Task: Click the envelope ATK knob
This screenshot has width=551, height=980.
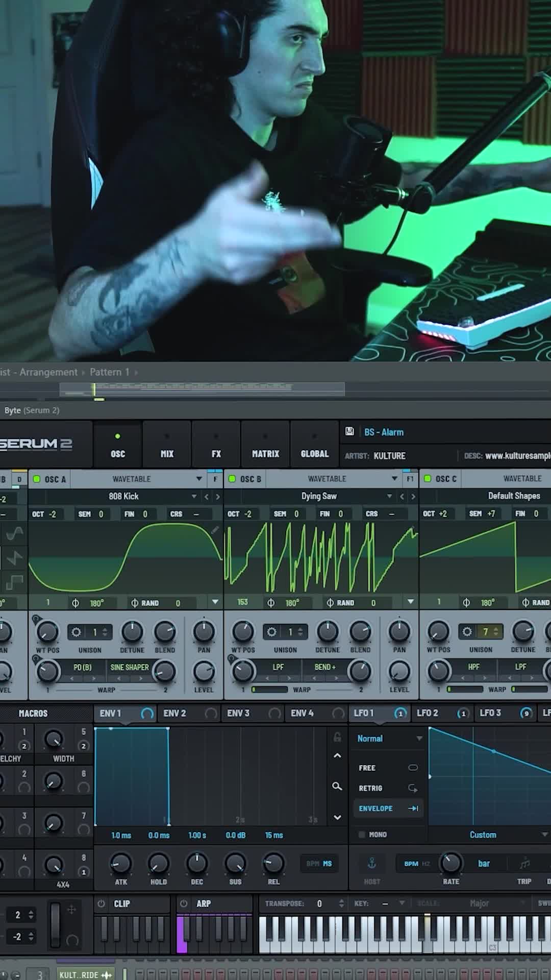Action: (x=121, y=863)
